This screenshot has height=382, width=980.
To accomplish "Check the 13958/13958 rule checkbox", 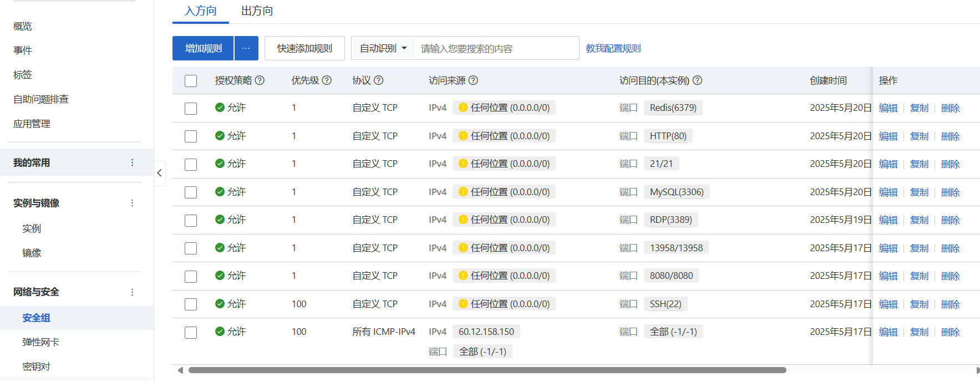I will (x=191, y=248).
